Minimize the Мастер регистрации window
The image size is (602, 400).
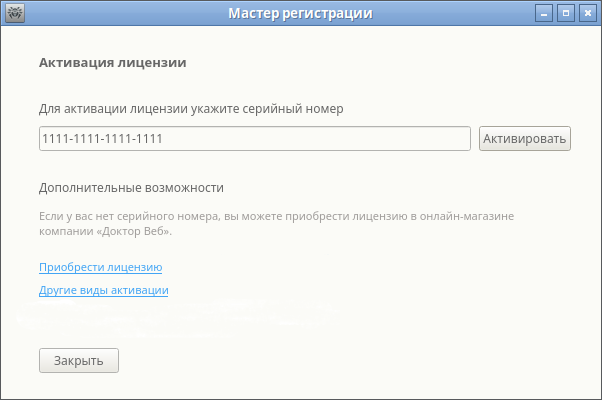point(544,13)
